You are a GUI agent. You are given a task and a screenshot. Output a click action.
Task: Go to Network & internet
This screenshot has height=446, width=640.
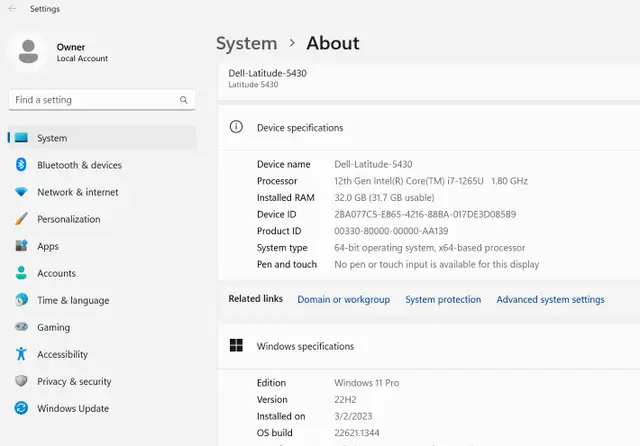coord(102,192)
